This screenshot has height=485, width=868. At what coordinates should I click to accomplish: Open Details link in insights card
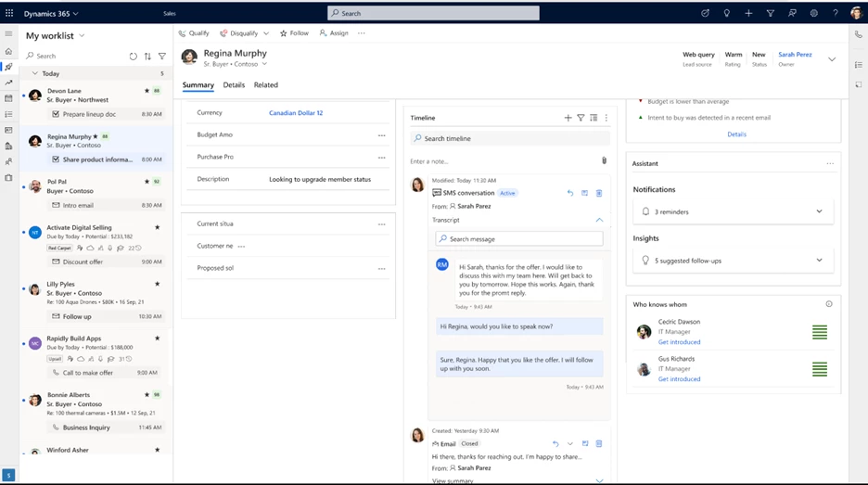tap(736, 134)
